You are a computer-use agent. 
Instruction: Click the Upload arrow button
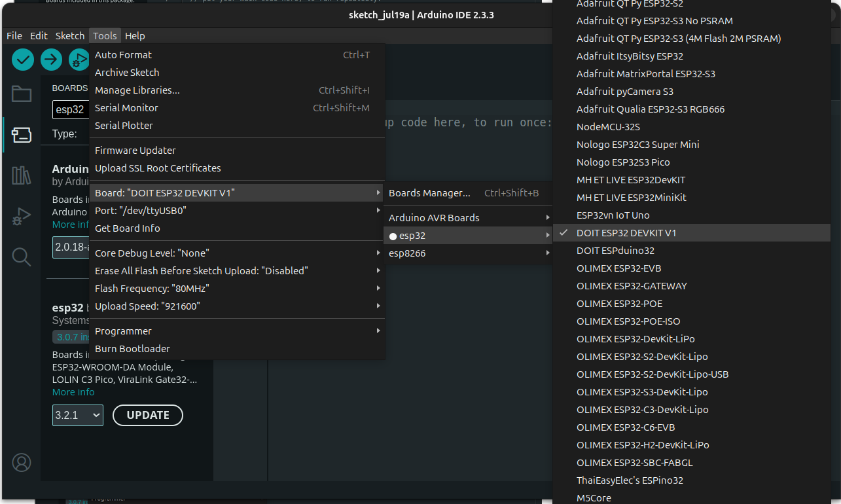51,60
